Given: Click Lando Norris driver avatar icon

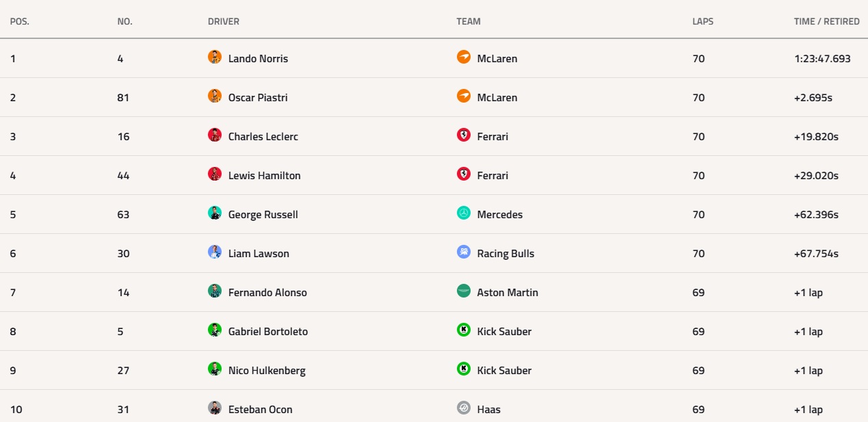Looking at the screenshot, I should coord(215,57).
